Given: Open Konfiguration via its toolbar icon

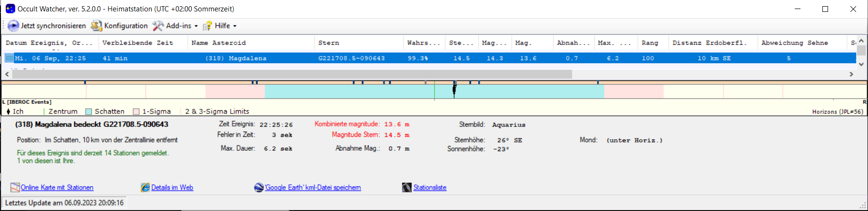Looking at the screenshot, I should [x=96, y=26].
